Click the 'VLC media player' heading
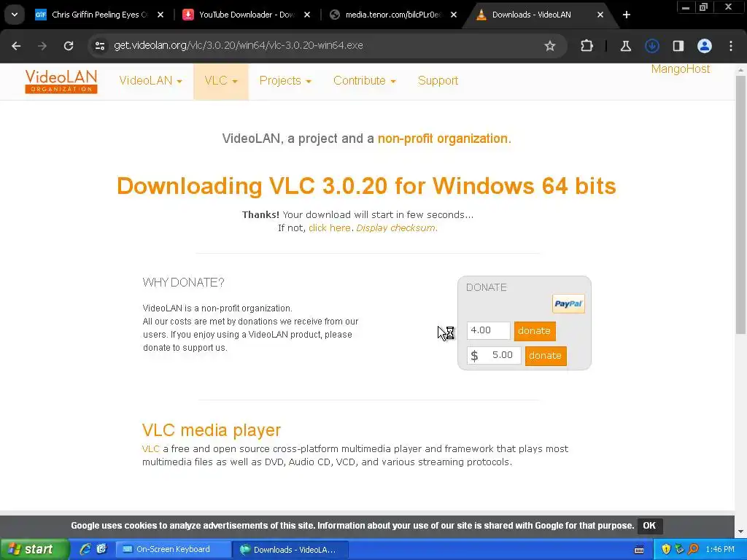 212,430
